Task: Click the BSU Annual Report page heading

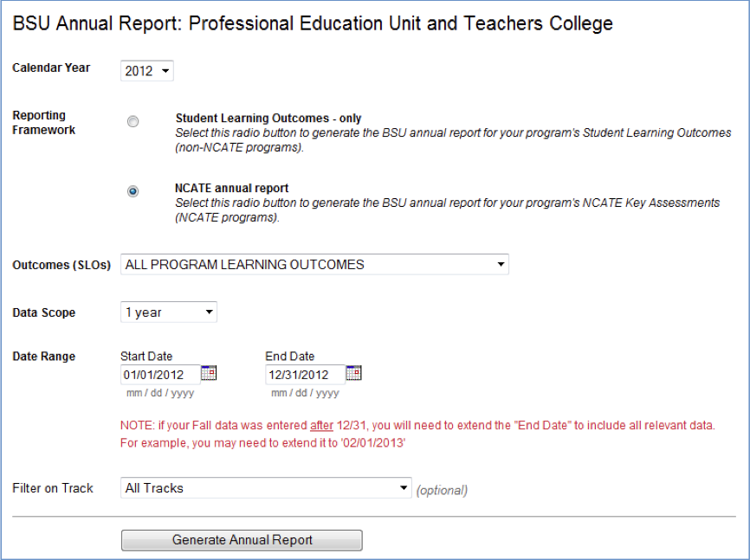Action: [x=313, y=23]
